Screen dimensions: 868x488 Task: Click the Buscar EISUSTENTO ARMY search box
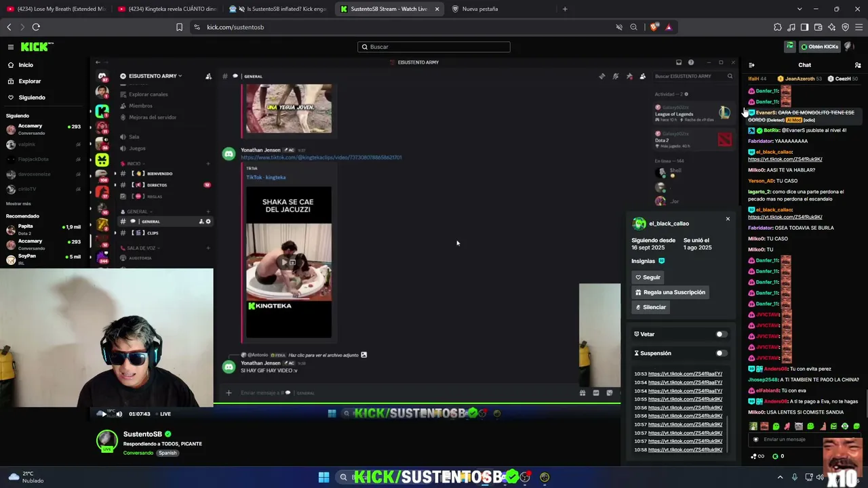tap(693, 76)
